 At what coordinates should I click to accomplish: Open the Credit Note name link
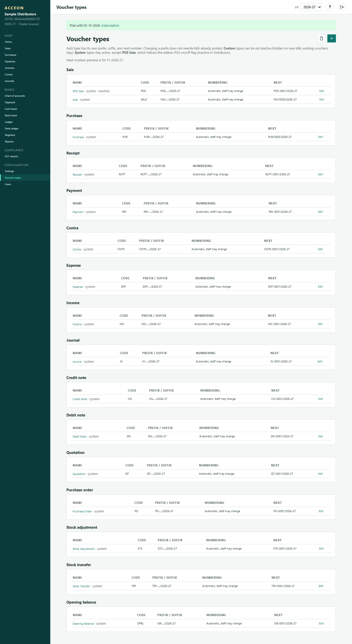coord(80,399)
